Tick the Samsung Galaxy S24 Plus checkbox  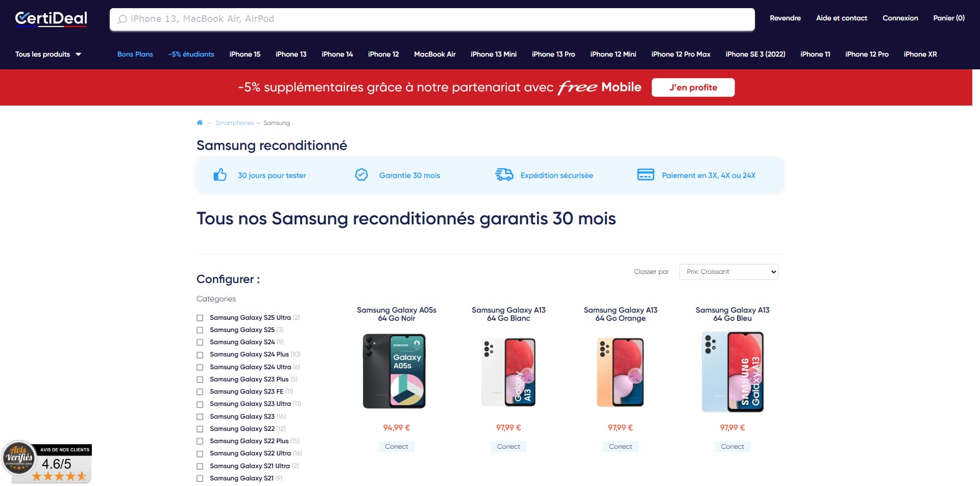(200, 355)
